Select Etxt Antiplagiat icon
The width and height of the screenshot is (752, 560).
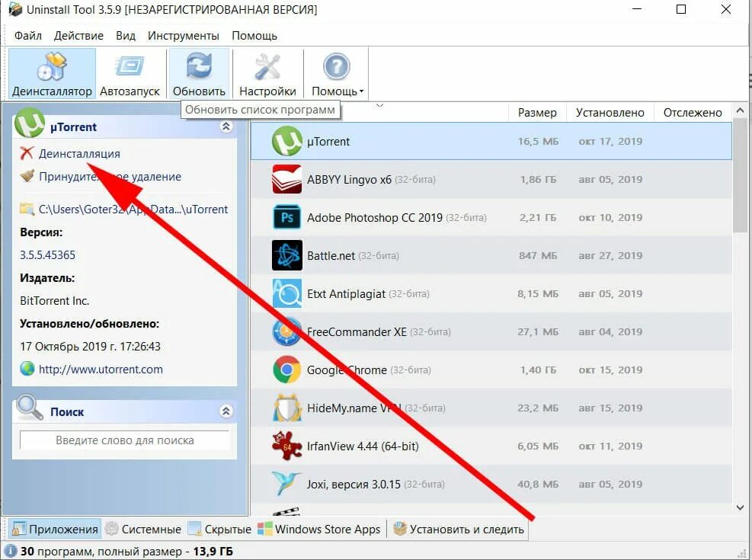pos(286,293)
